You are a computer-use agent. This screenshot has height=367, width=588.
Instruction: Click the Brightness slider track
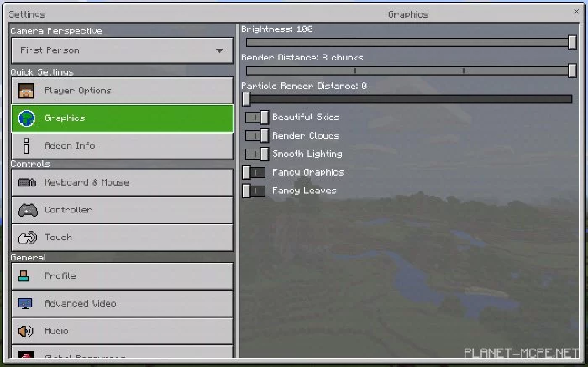click(x=407, y=42)
